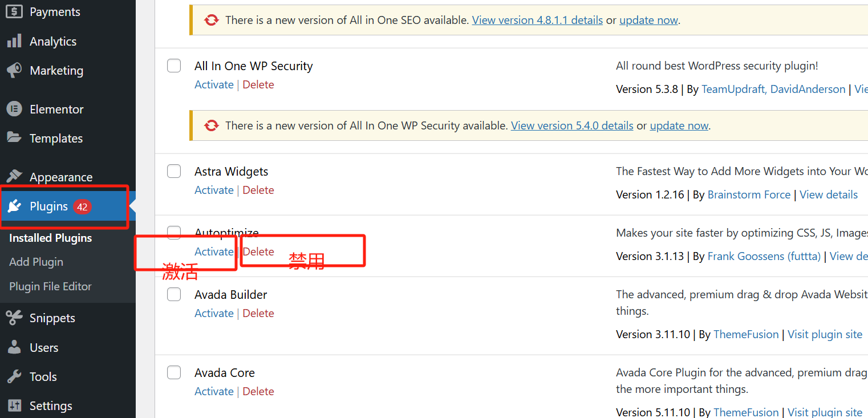Image resolution: width=868 pixels, height=418 pixels.
Task: Go to Add Plugin submenu item
Action: coord(36,262)
